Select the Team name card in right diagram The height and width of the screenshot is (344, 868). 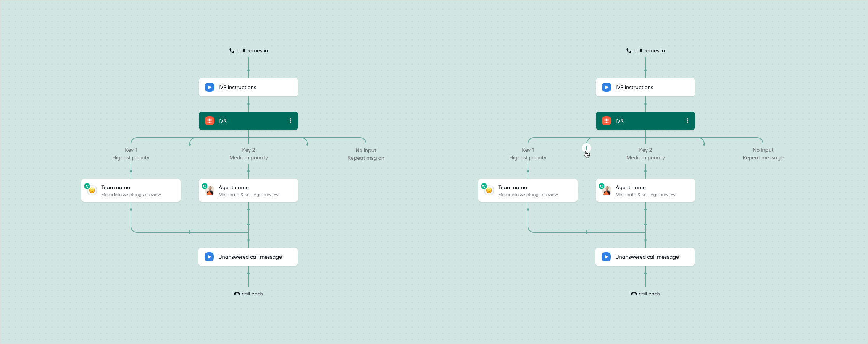528,190
